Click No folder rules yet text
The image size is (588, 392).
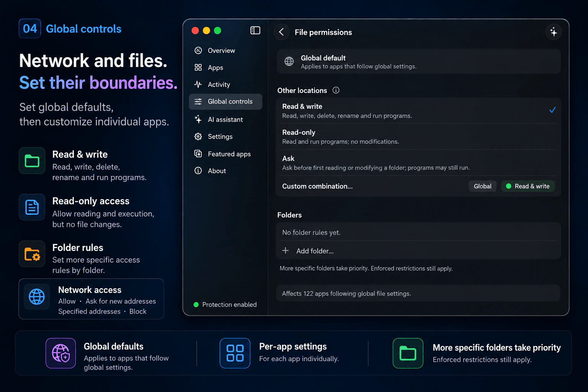point(311,232)
